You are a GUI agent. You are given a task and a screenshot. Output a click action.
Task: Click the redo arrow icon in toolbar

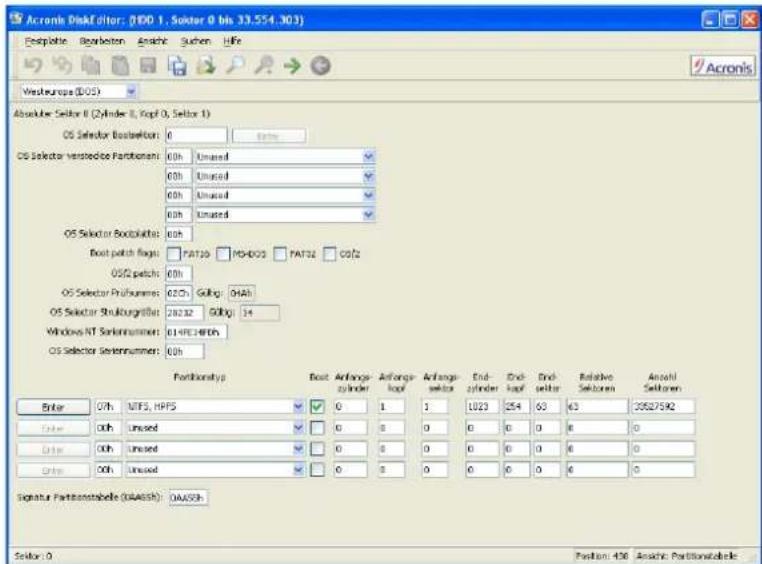tap(62, 66)
